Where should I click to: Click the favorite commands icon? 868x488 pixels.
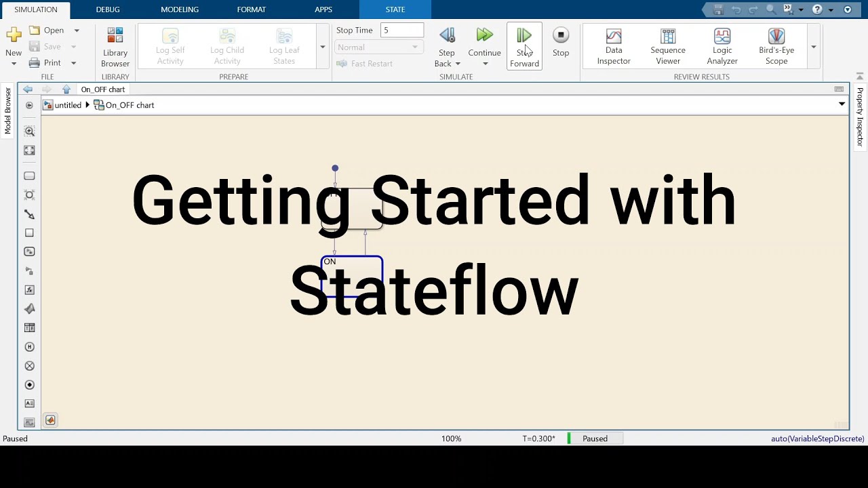[787, 9]
